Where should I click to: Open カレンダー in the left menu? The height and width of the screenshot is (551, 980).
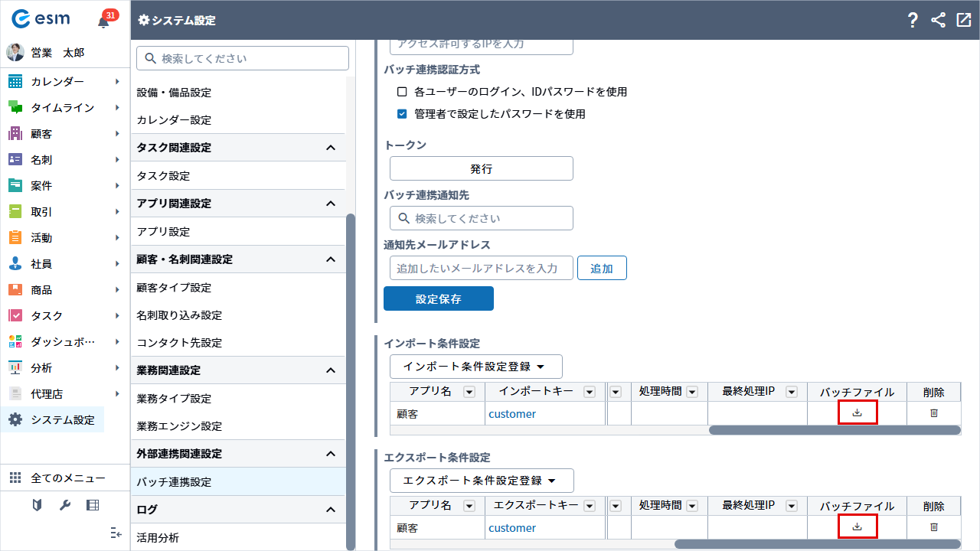[57, 82]
